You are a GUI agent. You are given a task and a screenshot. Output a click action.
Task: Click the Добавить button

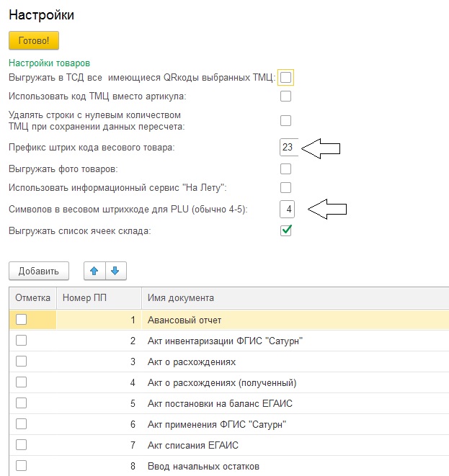(x=38, y=271)
